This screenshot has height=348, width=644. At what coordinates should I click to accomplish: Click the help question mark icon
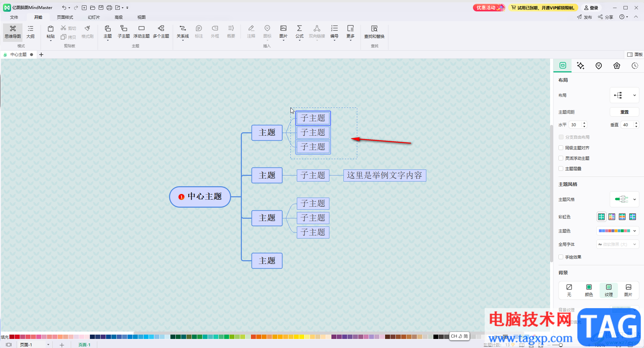(x=622, y=17)
